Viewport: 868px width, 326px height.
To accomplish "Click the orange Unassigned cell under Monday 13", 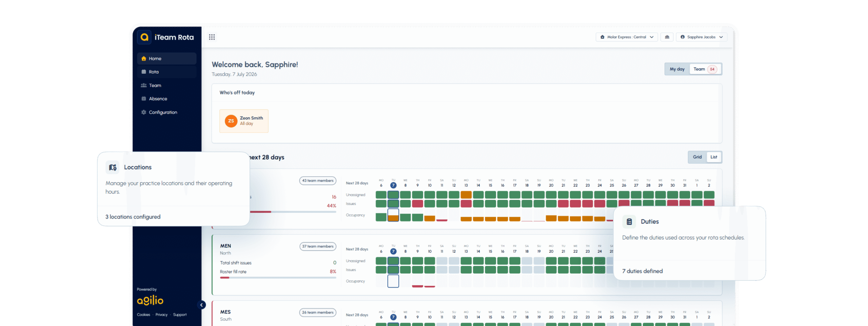I will pyautogui.click(x=466, y=195).
